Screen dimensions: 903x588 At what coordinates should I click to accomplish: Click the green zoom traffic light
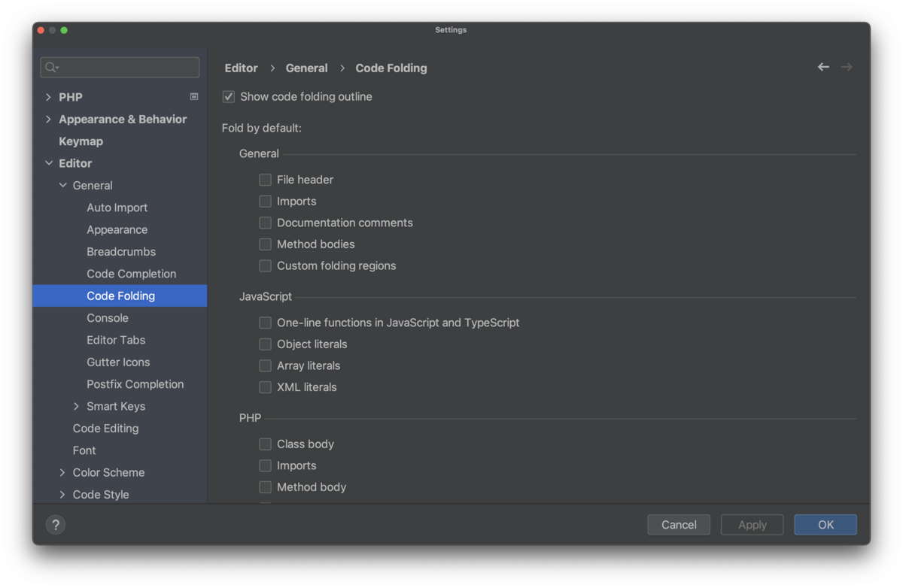pyautogui.click(x=64, y=30)
